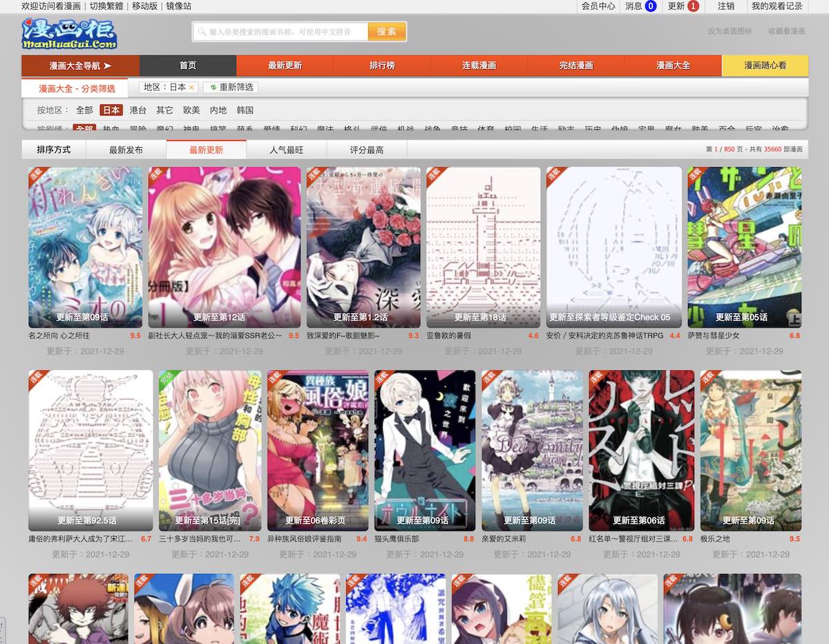The image size is (829, 644).
Task: Select region filter 内地
Action: tap(218, 110)
